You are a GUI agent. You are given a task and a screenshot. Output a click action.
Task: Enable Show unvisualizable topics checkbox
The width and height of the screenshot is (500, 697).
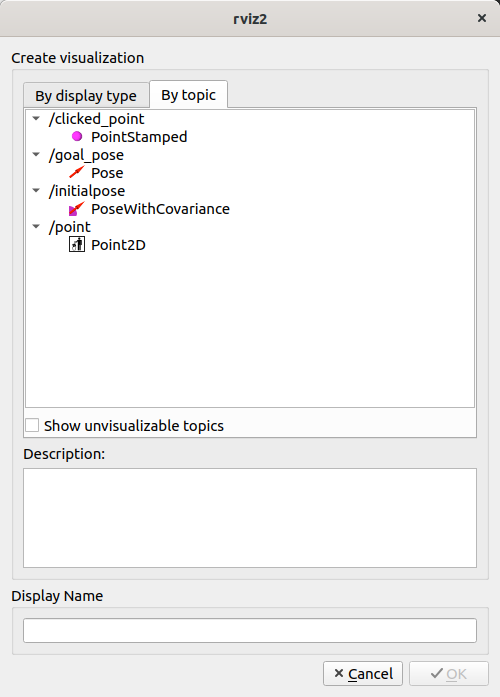[x=32, y=425]
